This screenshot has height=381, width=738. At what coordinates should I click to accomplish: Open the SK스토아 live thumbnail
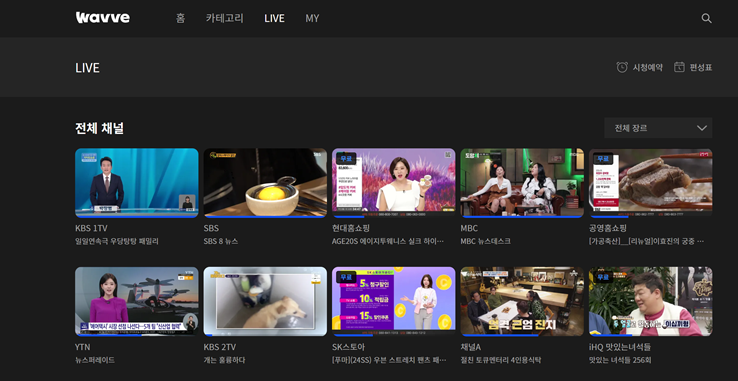coord(393,301)
